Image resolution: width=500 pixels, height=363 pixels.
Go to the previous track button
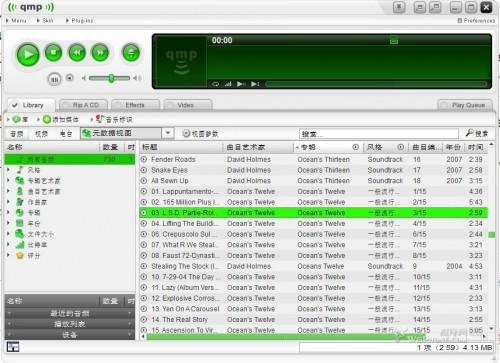click(x=77, y=53)
